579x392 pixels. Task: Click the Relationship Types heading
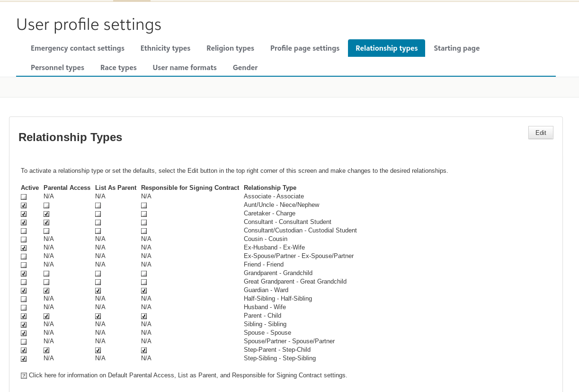click(71, 137)
